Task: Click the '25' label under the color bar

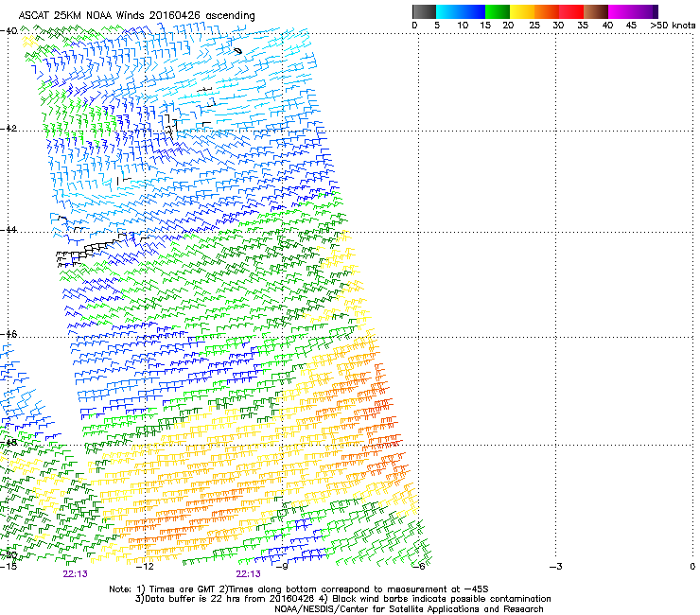Action: click(534, 26)
